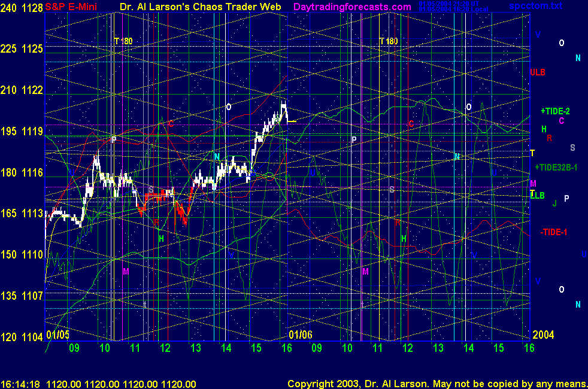Click the "165 1113" price axis label
The height and width of the screenshot is (389, 588).
pyautogui.click(x=22, y=214)
